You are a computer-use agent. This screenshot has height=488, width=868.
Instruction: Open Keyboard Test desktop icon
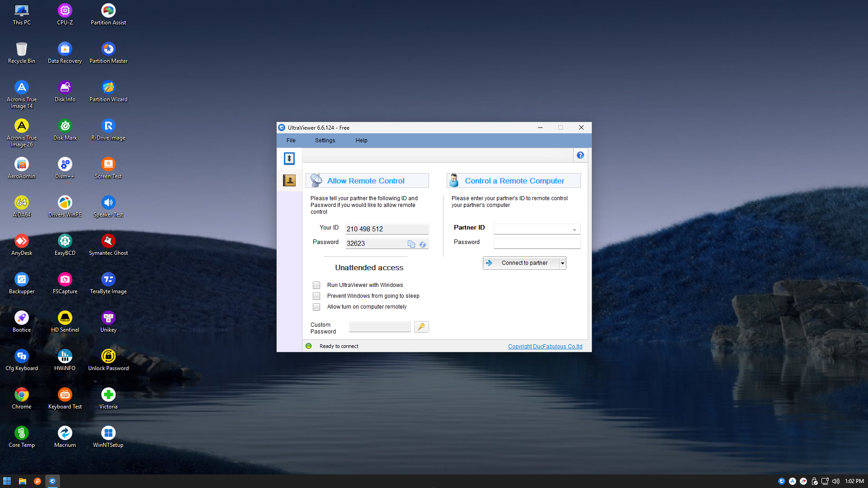click(65, 399)
